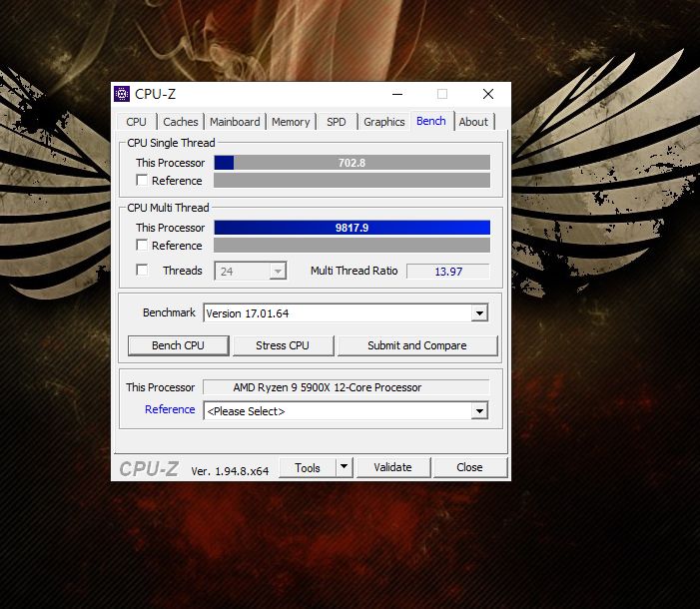
Task: Click the Multi Thread Ratio value 13.97
Action: (x=448, y=271)
